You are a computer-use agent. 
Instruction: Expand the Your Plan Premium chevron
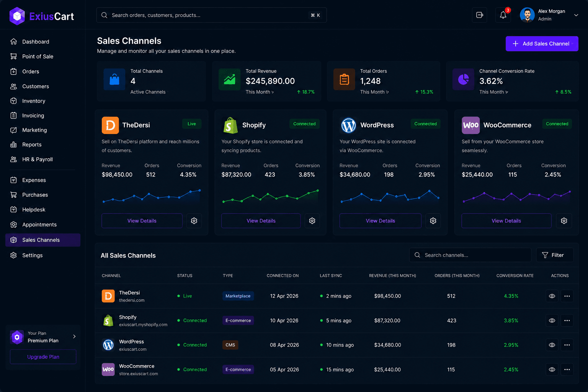[x=74, y=336]
